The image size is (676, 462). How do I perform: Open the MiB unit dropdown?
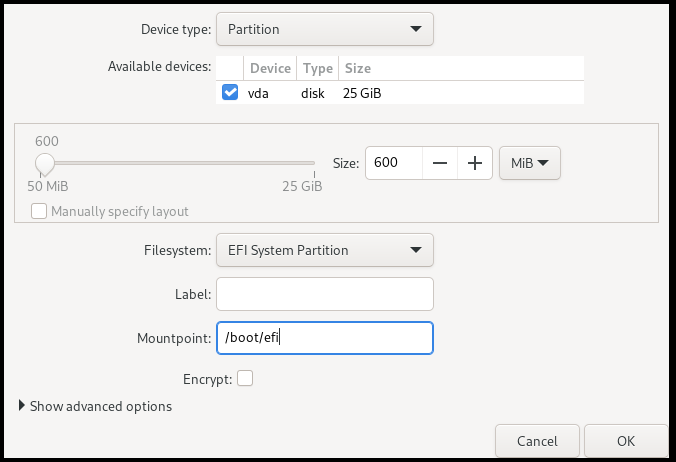tap(529, 163)
